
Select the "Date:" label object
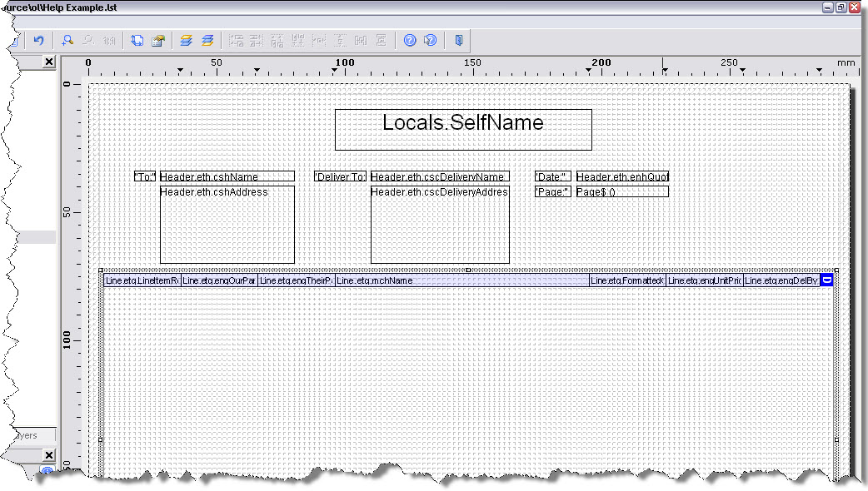pos(552,176)
